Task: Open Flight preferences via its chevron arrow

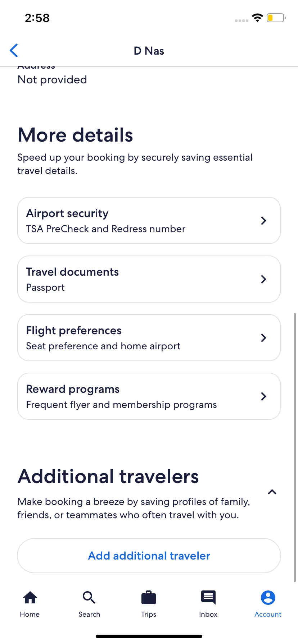Action: click(x=263, y=338)
